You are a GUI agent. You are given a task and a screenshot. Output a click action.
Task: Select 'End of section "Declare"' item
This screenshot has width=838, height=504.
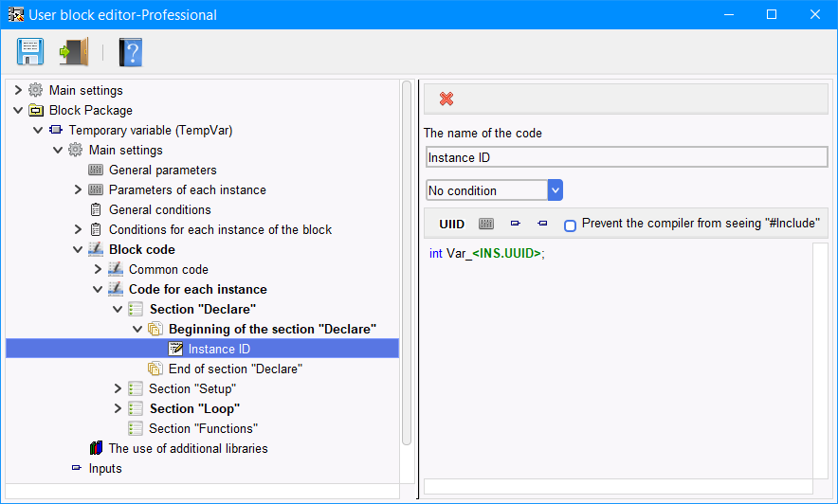tap(235, 369)
